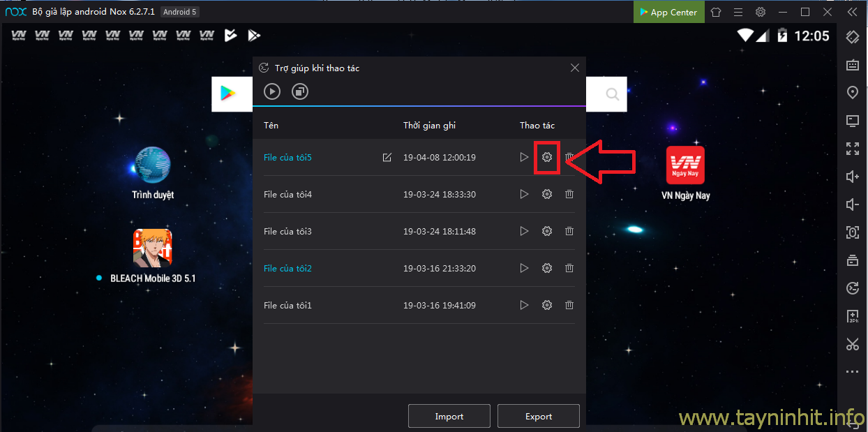The width and height of the screenshot is (868, 432).
Task: Close the Trợ giúp khi thao tác dialog
Action: (575, 68)
